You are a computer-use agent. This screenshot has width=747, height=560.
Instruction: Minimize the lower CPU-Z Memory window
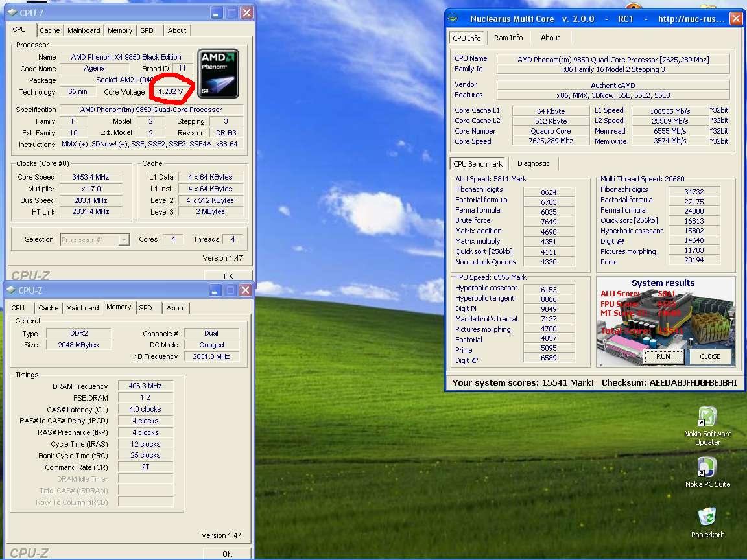click(215, 290)
